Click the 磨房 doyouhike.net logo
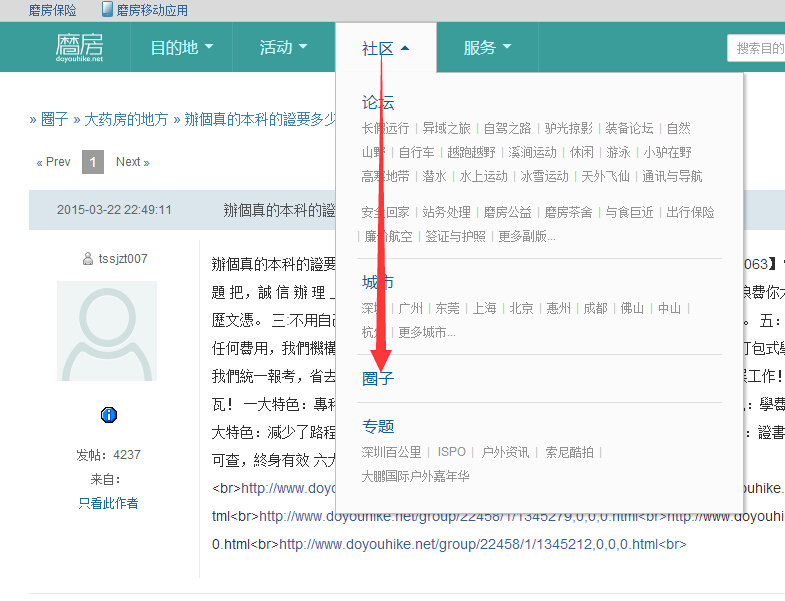785x601 pixels. 80,48
